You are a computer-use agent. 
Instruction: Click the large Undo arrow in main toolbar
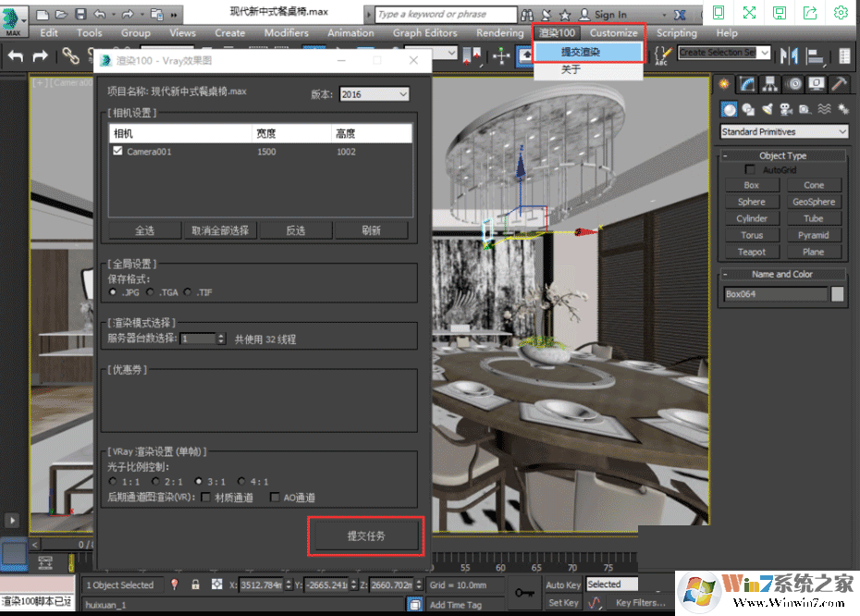16,55
